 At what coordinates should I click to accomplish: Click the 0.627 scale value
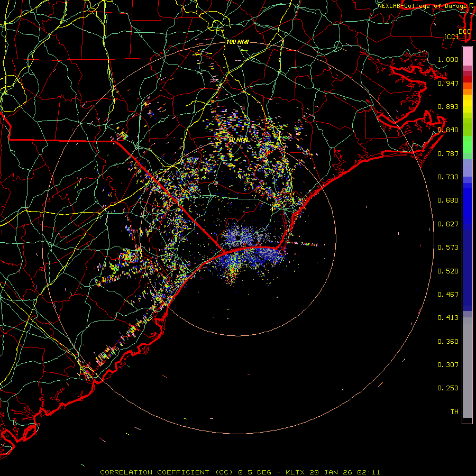click(x=448, y=224)
